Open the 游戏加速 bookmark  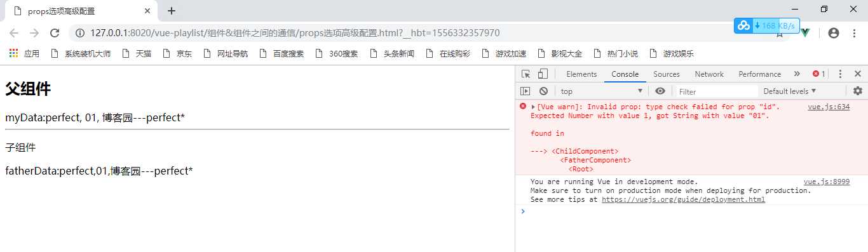[x=504, y=53]
